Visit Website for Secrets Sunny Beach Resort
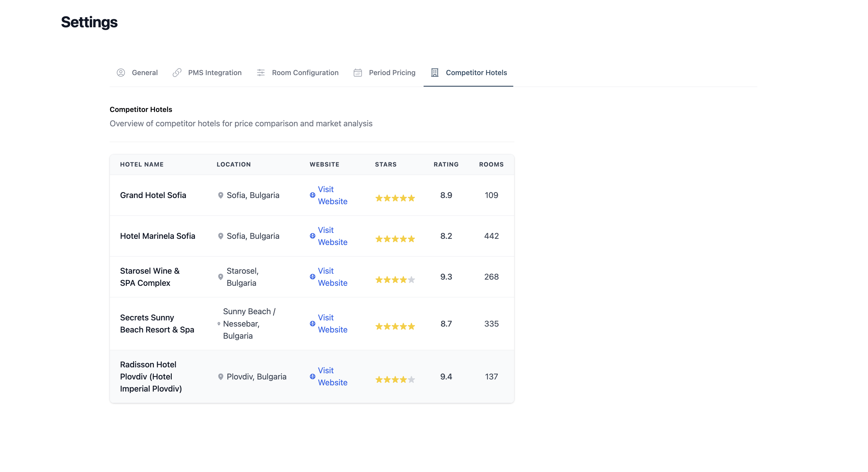Screen dimensions: 868x472 click(332, 324)
